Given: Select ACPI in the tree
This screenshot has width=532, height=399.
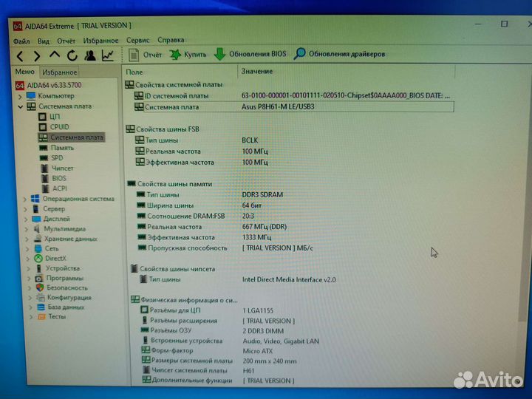Looking at the screenshot, I should 60,188.
